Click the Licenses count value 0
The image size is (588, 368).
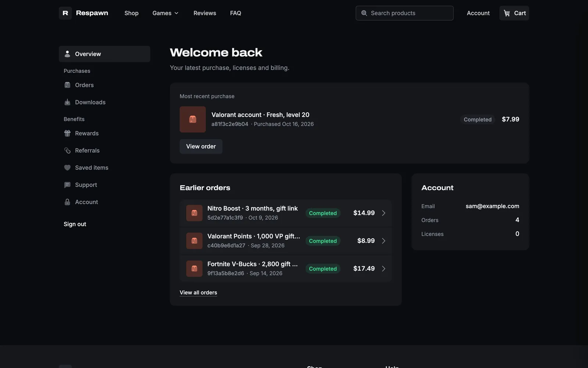[517, 234]
